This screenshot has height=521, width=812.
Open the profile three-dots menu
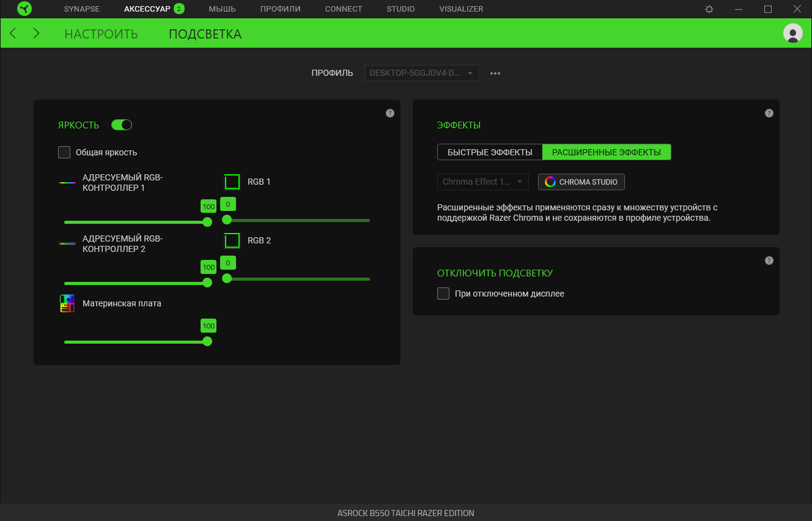pos(495,73)
